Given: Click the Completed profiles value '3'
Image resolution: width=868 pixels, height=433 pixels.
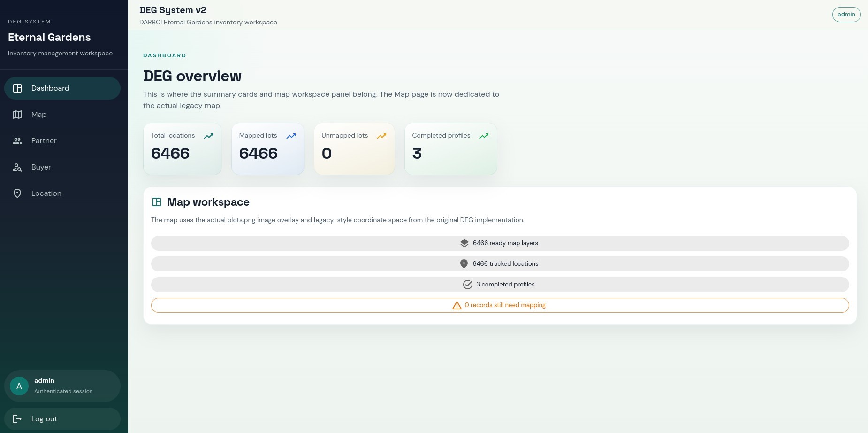Looking at the screenshot, I should pyautogui.click(x=417, y=154).
